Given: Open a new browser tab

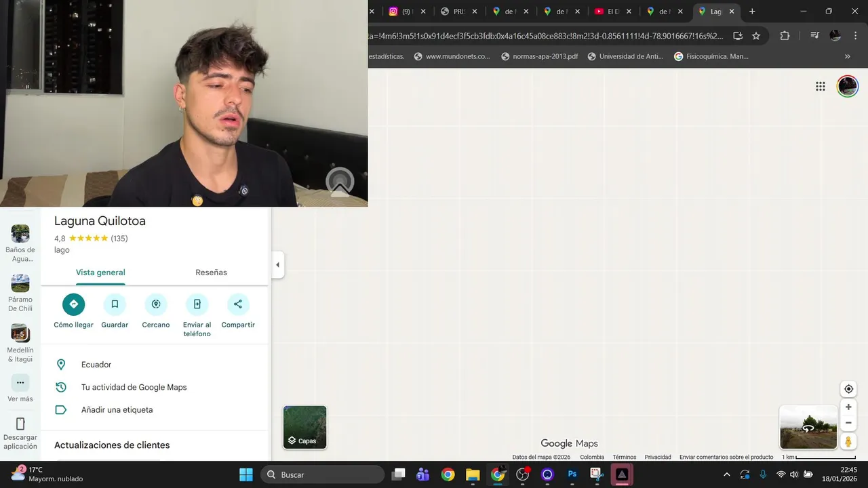Looking at the screenshot, I should click(x=752, y=12).
